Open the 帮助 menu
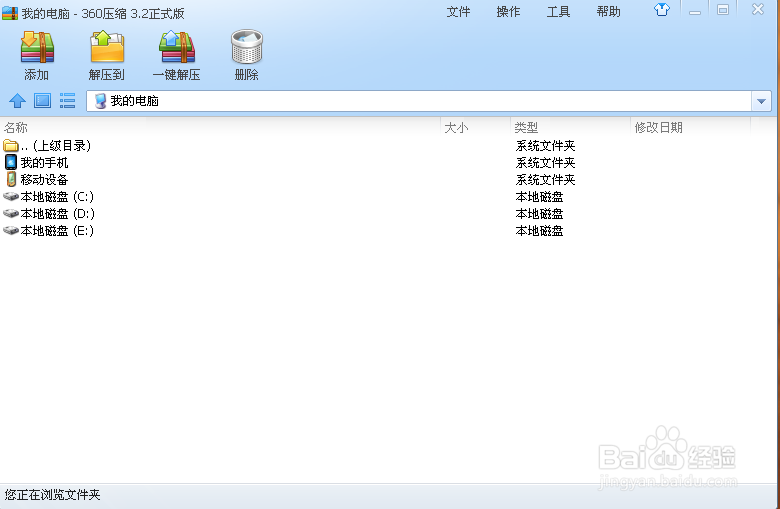Screen dimensions: 780x509 click(x=608, y=11)
